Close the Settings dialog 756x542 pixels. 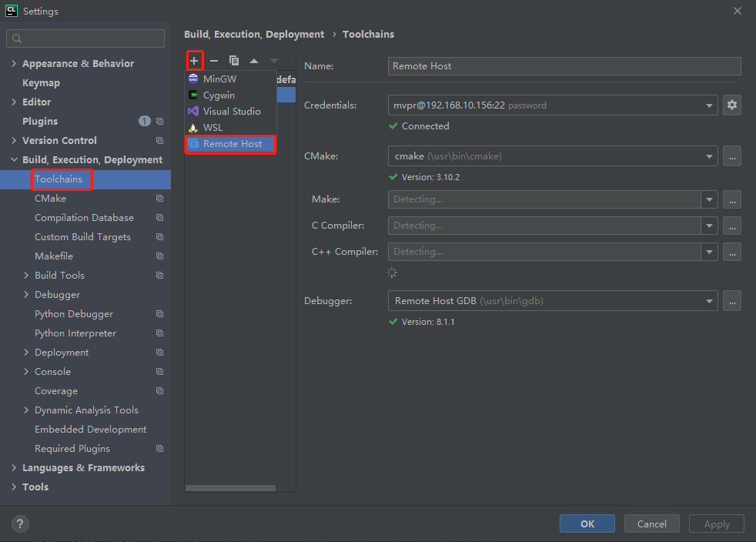coord(738,11)
